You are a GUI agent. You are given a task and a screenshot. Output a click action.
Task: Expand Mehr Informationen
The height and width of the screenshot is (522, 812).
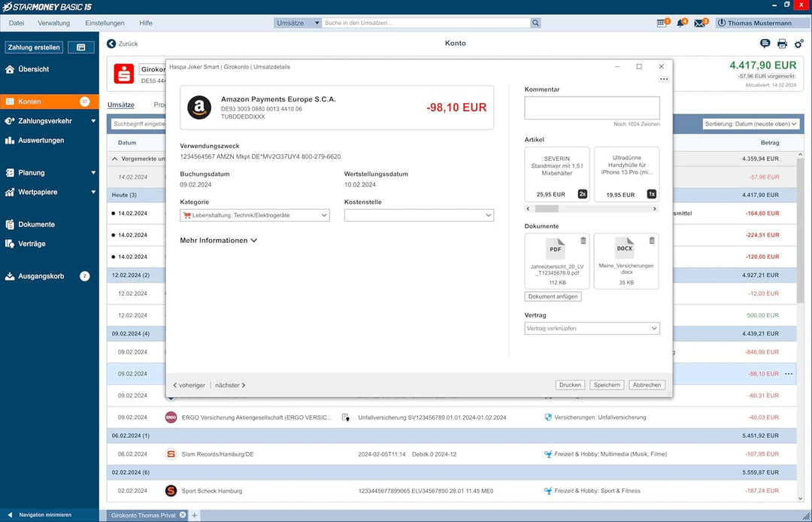coord(219,240)
